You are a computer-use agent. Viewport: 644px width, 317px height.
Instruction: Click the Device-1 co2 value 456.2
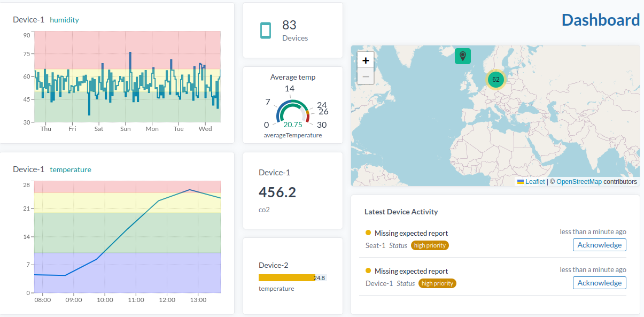277,191
